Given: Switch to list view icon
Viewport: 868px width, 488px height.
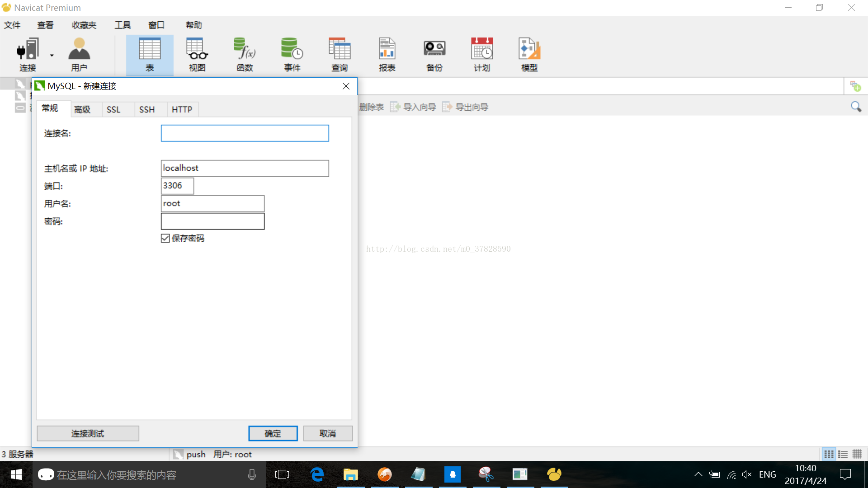Looking at the screenshot, I should 843,454.
